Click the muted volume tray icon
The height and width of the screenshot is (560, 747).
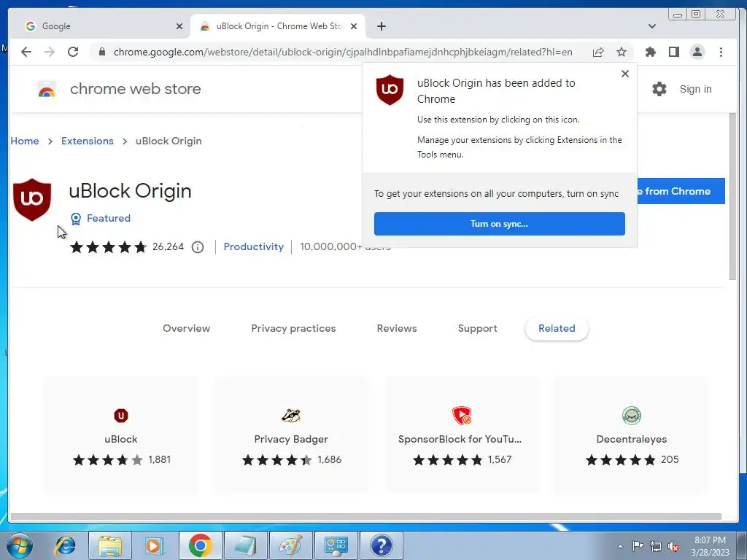tap(673, 547)
